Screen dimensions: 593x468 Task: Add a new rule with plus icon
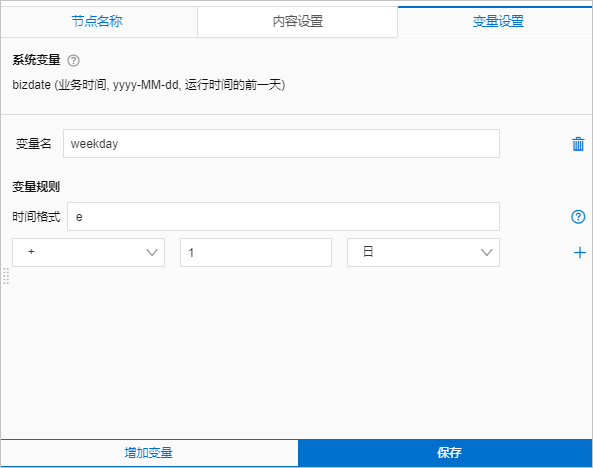579,252
